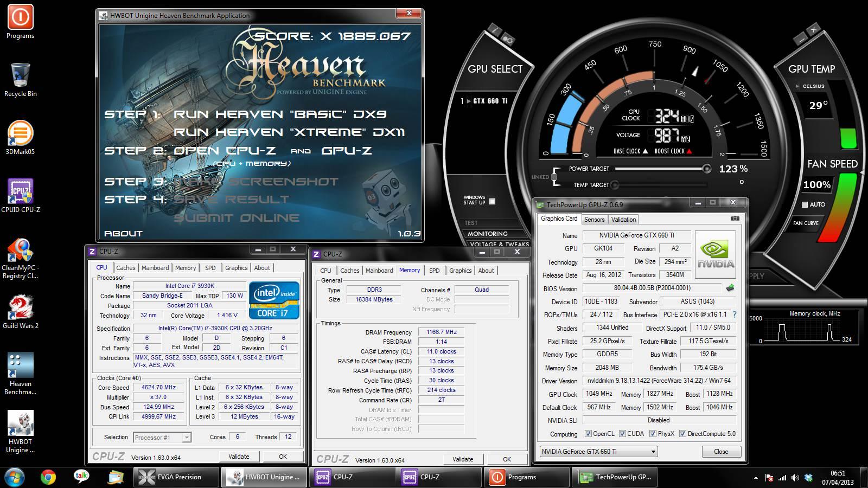Launch the Heaven Benchmark desktop shortcut
The image size is (868, 488).
pyautogui.click(x=20, y=374)
